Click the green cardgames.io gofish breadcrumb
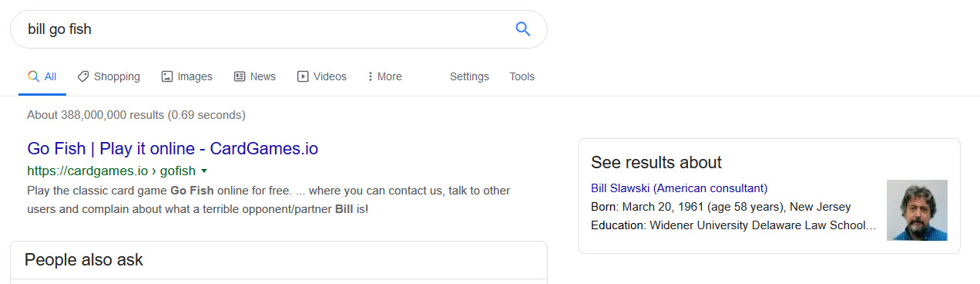The image size is (980, 284). tap(112, 171)
